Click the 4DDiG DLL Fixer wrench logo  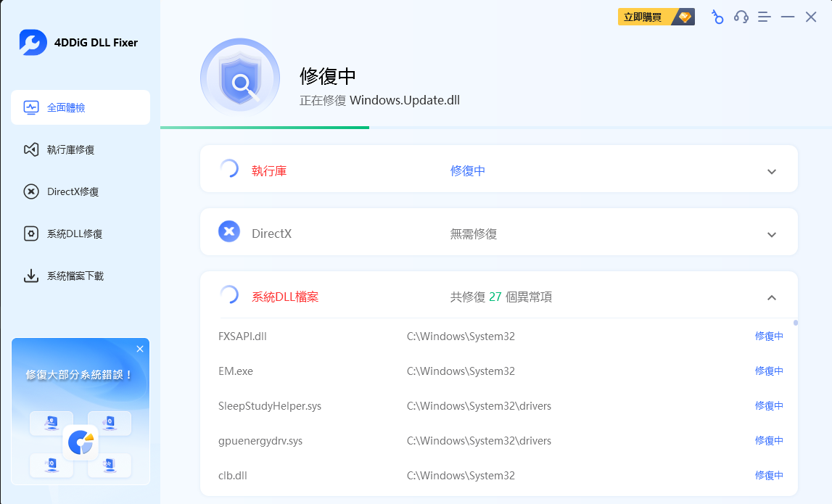coord(33,43)
